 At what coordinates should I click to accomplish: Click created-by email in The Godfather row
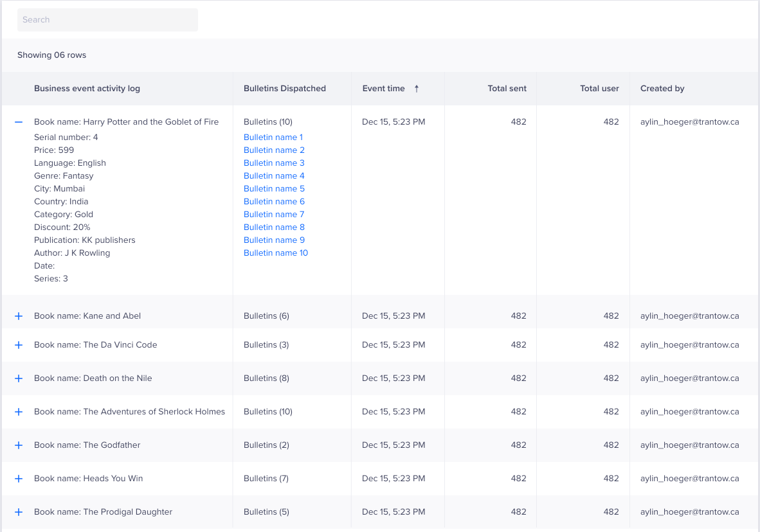(x=690, y=445)
